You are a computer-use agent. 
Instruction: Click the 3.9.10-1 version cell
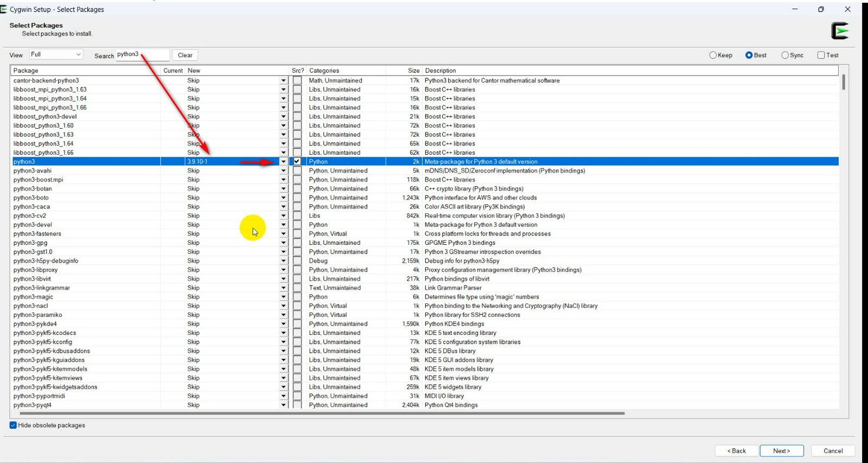tap(197, 162)
